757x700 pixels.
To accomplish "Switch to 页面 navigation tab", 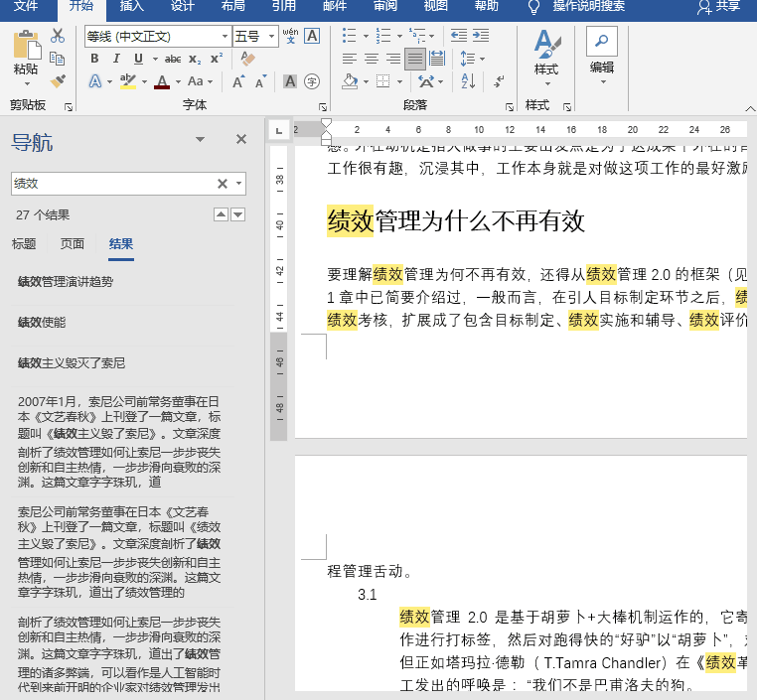I will click(73, 244).
